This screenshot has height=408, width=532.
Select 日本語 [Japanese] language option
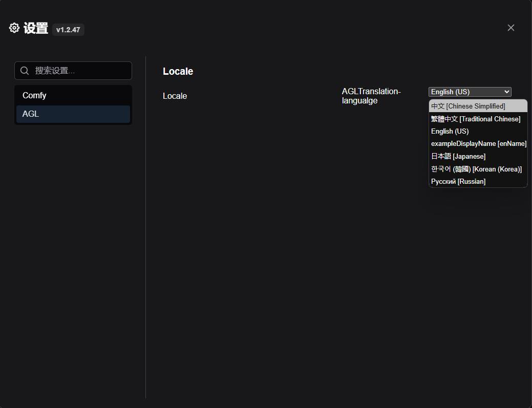tap(478, 156)
